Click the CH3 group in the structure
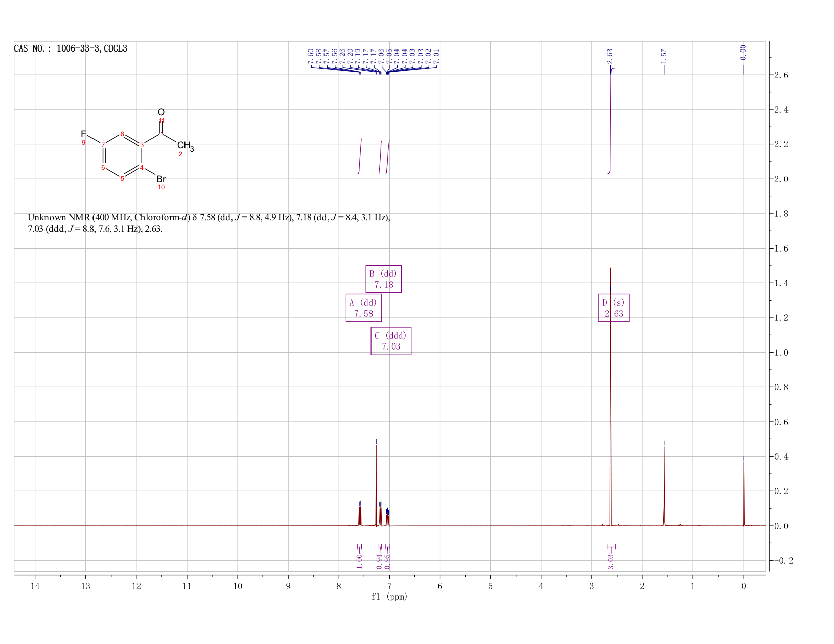This screenshot has height=644, width=834. (186, 146)
